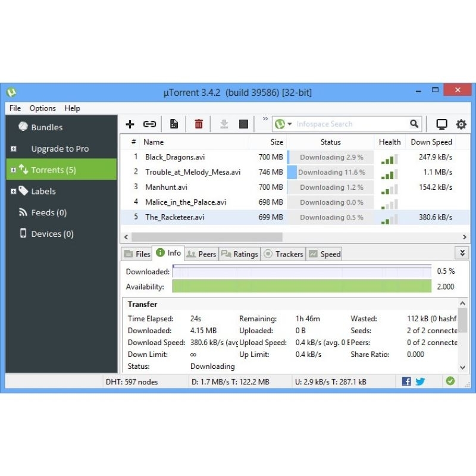Switch to the Peers tab
This screenshot has height=476, width=476.
click(x=201, y=254)
